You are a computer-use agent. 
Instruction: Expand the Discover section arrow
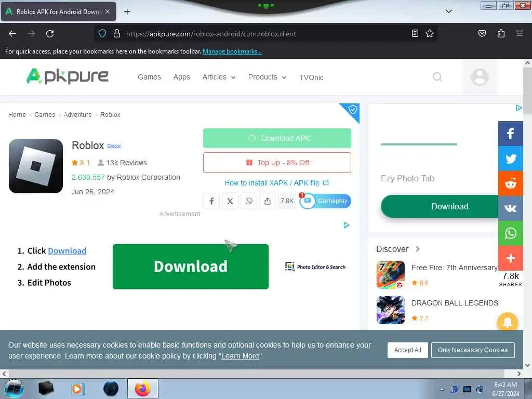(418, 249)
